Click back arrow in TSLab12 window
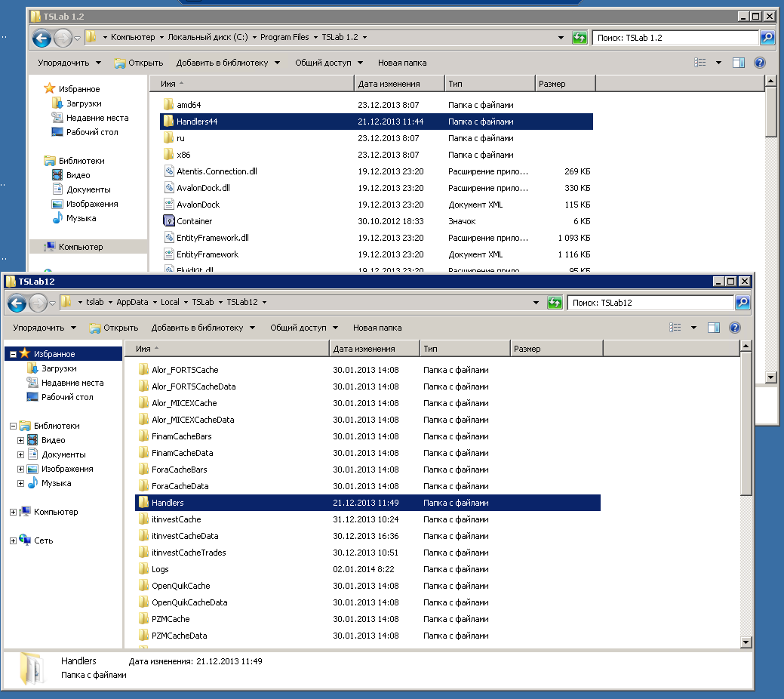This screenshot has height=699, width=784. pos(17,303)
